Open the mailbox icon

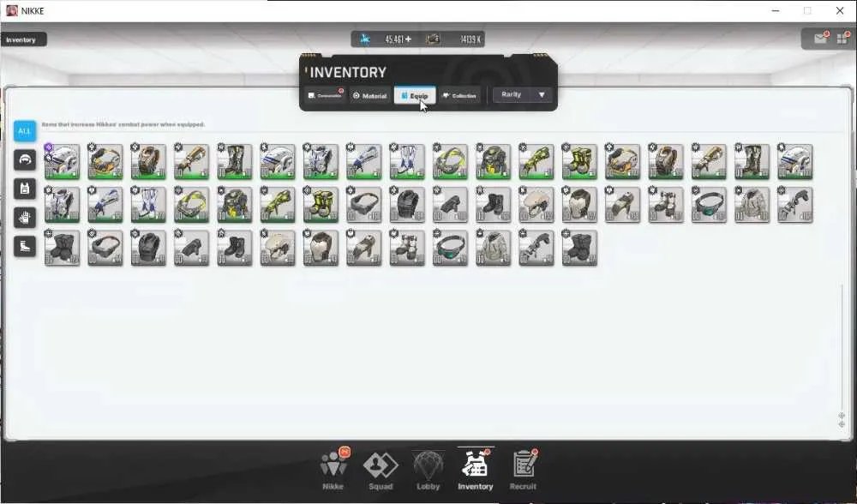point(821,39)
